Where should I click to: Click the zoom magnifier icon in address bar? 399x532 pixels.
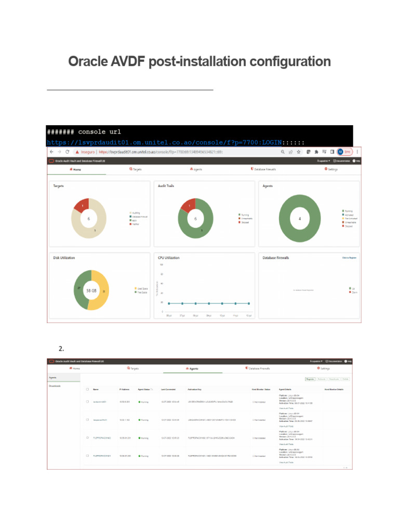tap(283, 152)
